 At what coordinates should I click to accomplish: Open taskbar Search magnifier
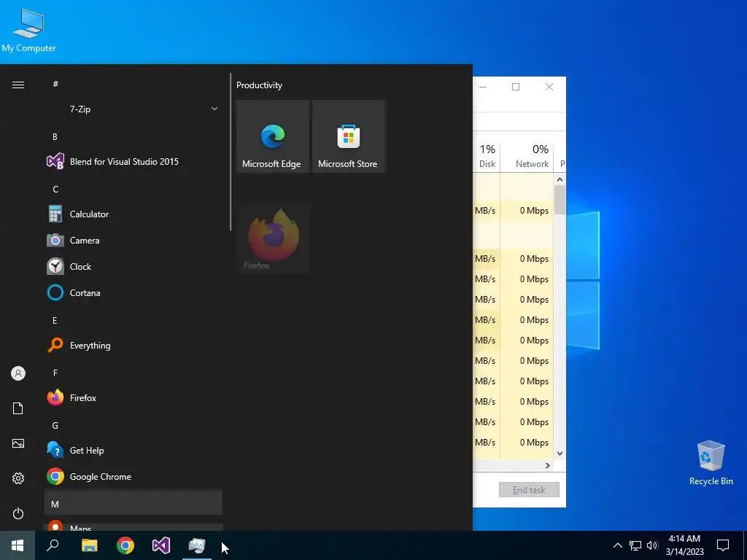53,545
